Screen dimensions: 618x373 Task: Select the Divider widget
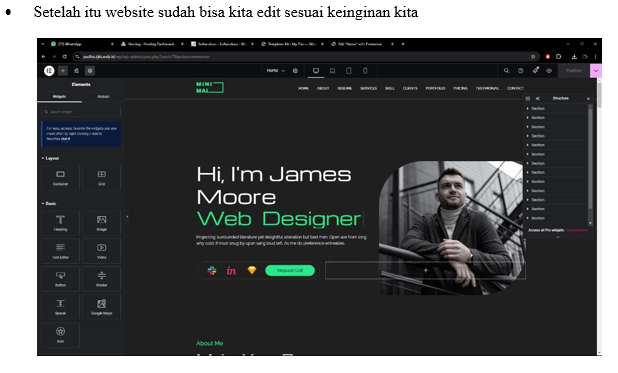(101, 279)
